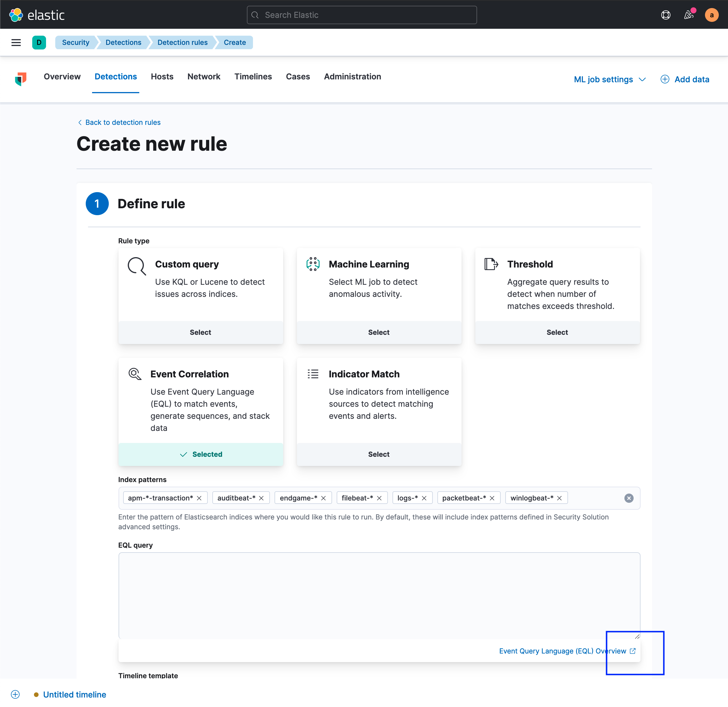
Task: Click Back to detection rules
Action: (123, 122)
